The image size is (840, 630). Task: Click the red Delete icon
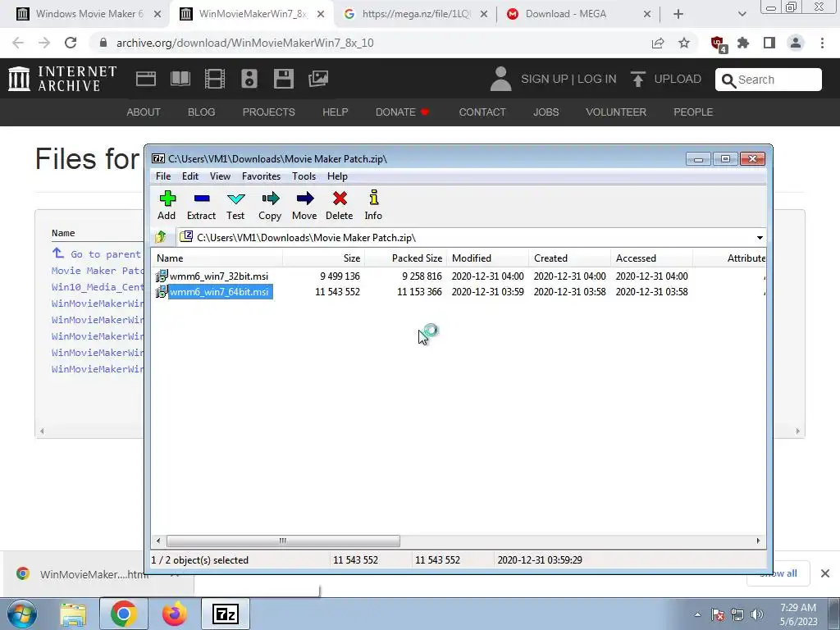(340, 199)
